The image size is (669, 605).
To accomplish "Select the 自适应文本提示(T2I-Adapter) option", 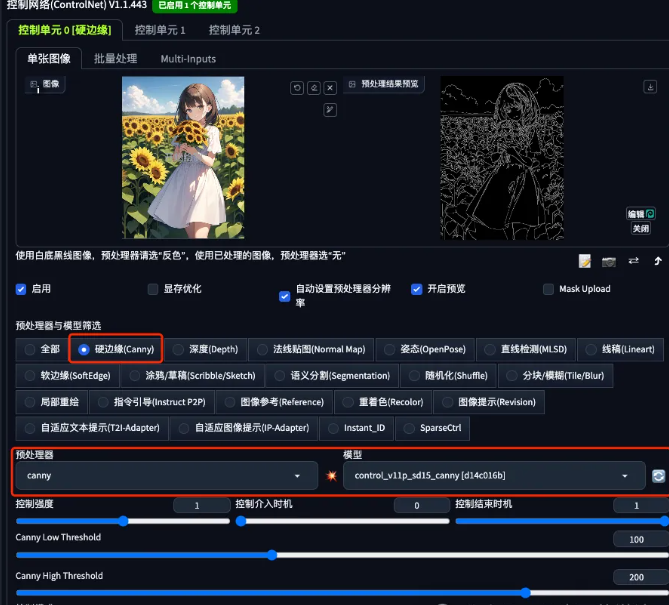I will point(92,428).
